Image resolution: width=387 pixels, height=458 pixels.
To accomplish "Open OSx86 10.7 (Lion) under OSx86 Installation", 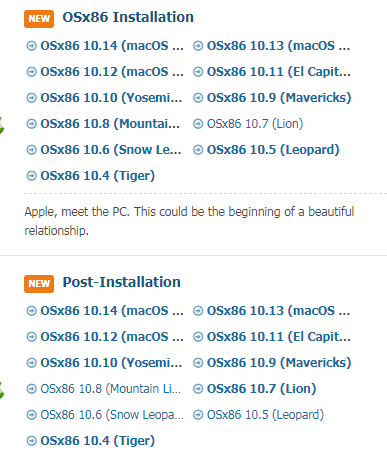I will 255,124.
